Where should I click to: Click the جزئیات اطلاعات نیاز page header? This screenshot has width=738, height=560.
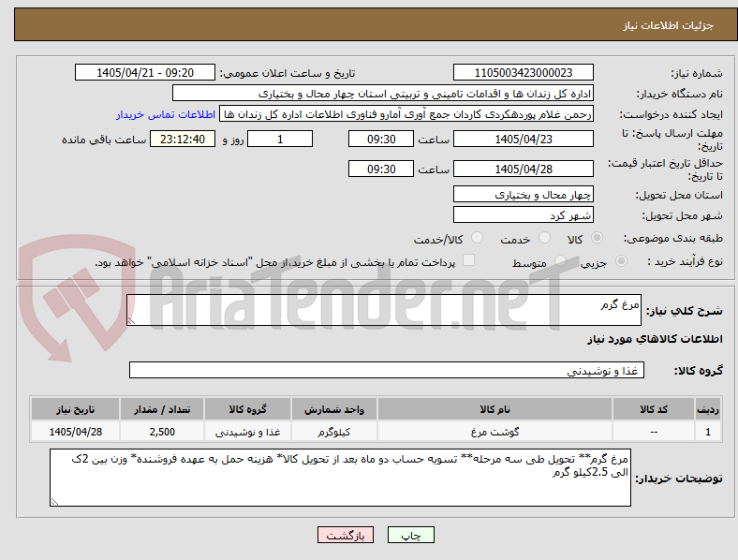tap(669, 25)
